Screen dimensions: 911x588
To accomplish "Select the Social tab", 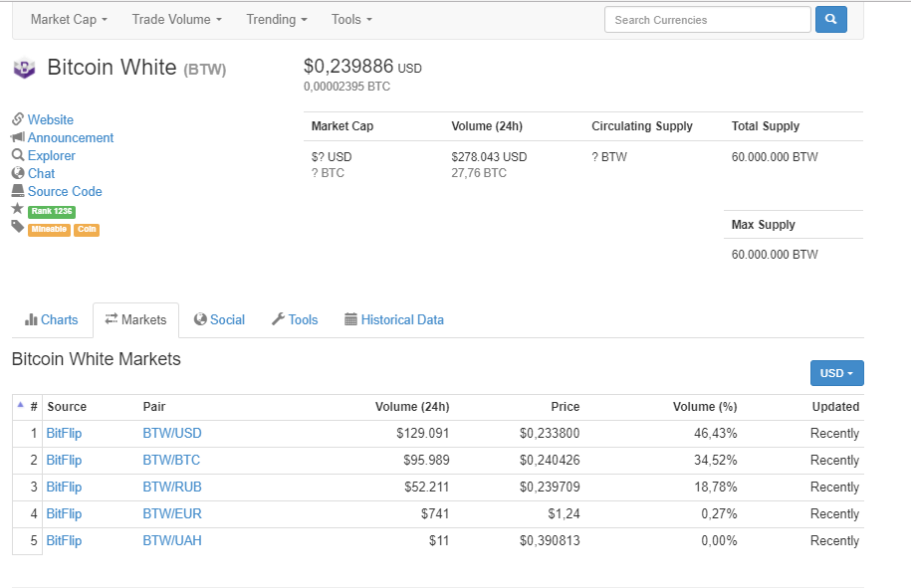I will pos(219,320).
